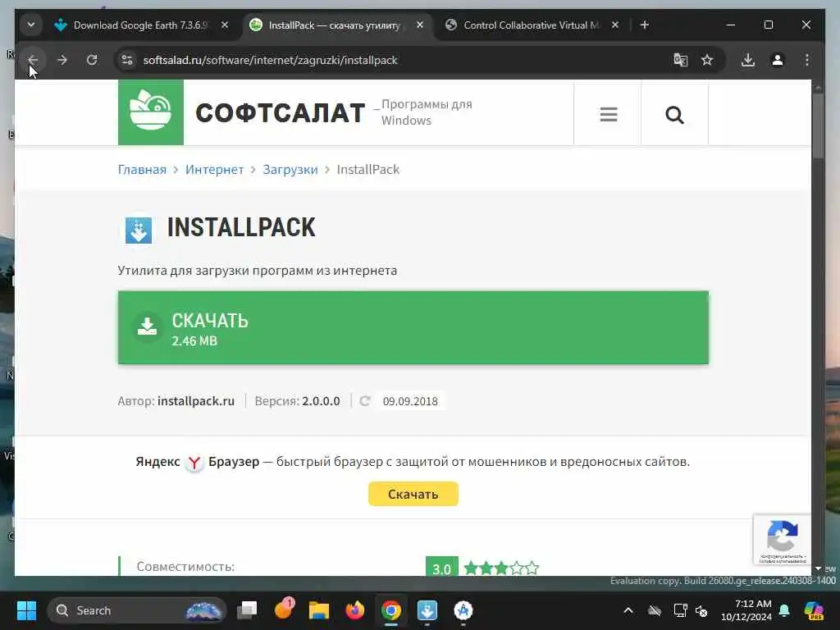The height and width of the screenshot is (630, 840).
Task: Switch to Control Collaborative Virtual tab
Action: 531,25
